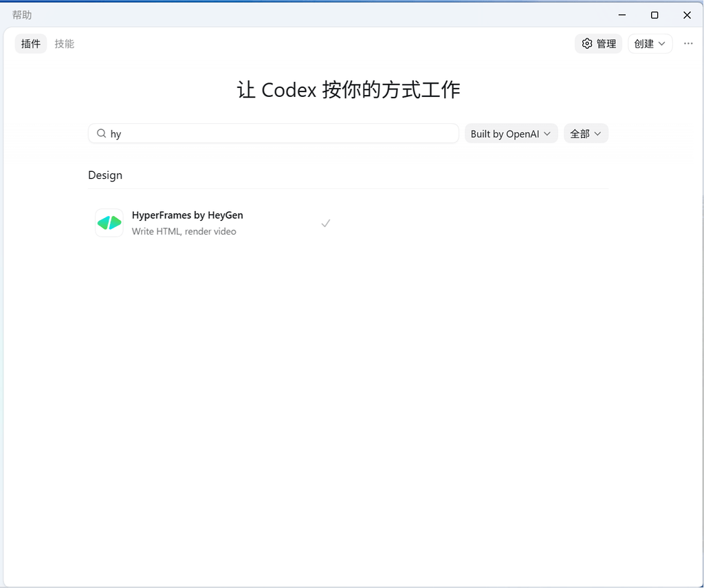
Task: Expand the 创建 dropdown
Action: click(x=650, y=43)
